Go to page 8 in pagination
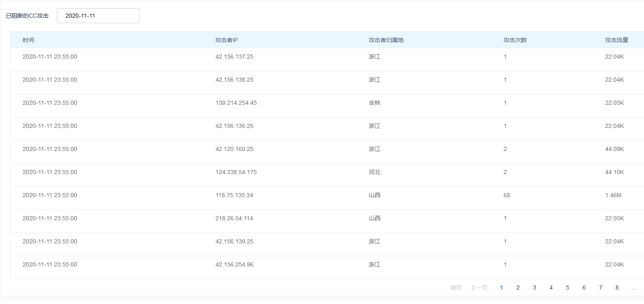The image size is (644, 304). [617, 288]
